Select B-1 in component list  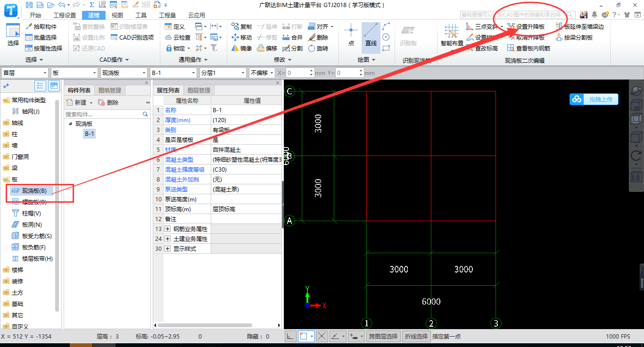point(90,134)
